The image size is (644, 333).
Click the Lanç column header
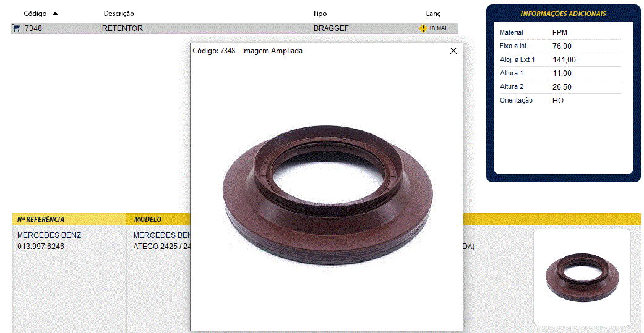pos(433,14)
